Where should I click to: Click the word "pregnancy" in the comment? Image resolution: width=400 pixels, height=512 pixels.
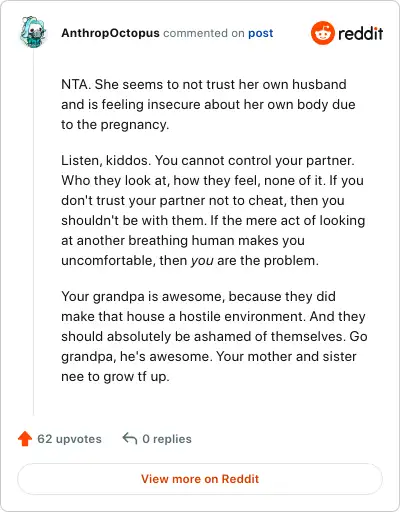tap(133, 125)
